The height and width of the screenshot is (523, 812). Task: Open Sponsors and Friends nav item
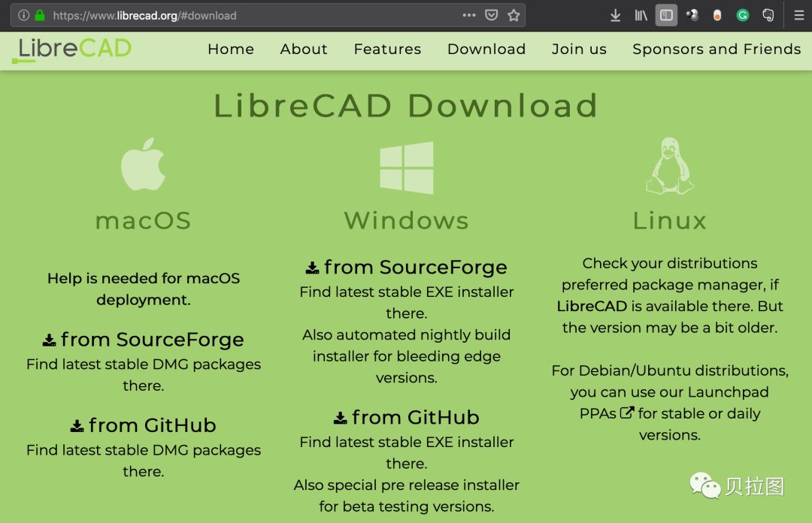pyautogui.click(x=717, y=49)
